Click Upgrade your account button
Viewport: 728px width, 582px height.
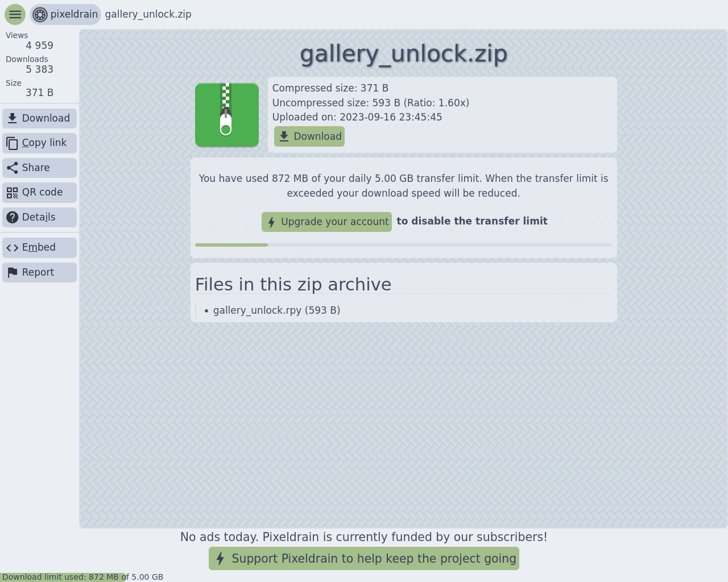(x=326, y=222)
